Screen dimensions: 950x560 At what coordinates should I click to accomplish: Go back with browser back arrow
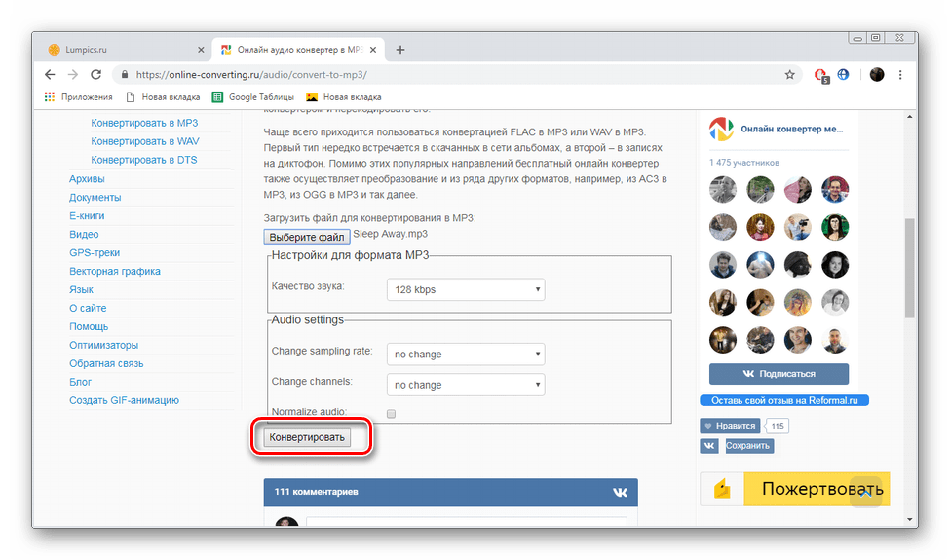point(50,74)
